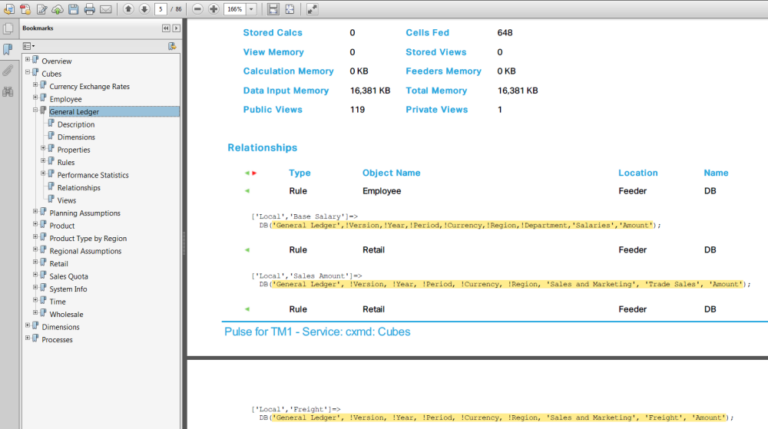Image resolution: width=768 pixels, height=429 pixels.
Task: Zoom out with the minus button
Action: tap(198, 9)
